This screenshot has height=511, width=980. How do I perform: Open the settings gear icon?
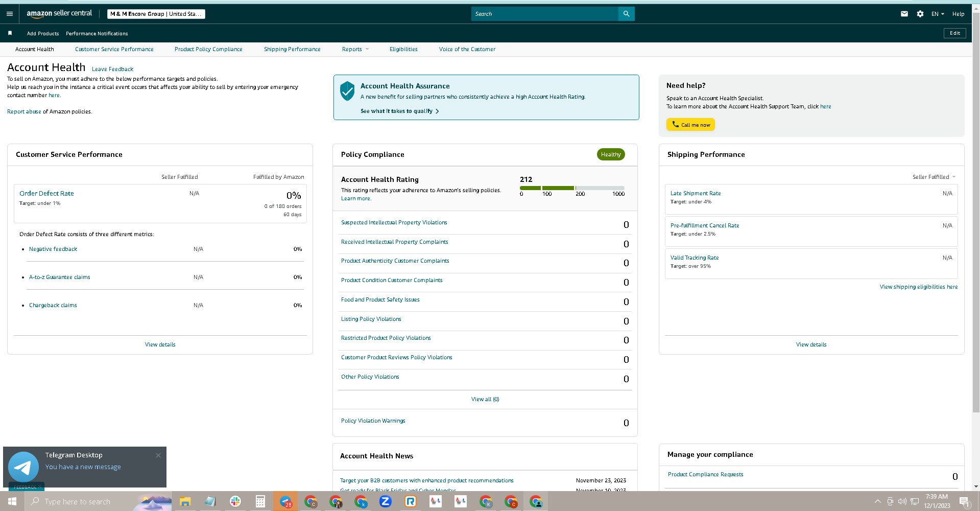(x=920, y=14)
